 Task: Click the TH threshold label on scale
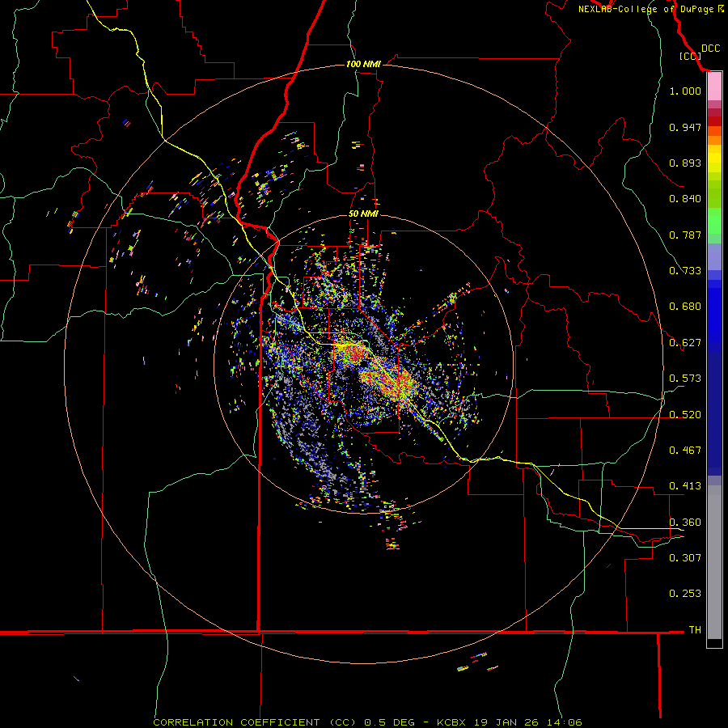tap(695, 630)
